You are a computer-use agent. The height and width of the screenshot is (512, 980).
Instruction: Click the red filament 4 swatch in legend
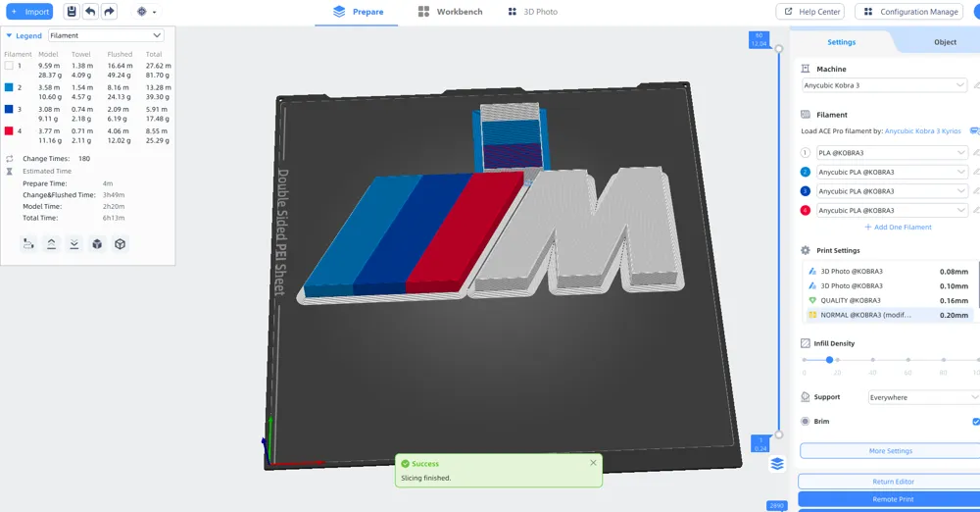coord(9,130)
